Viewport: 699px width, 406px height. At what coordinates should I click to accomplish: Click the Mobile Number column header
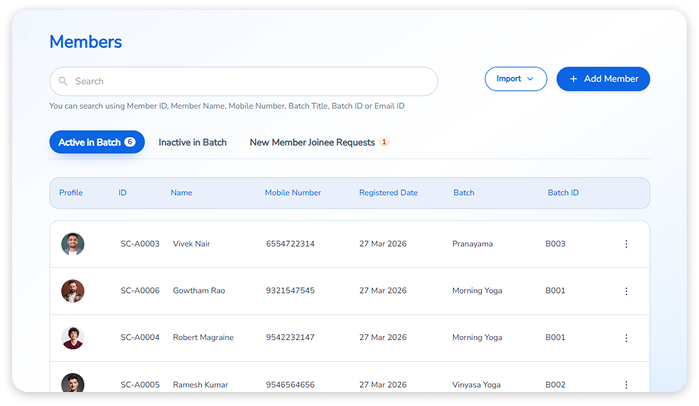click(293, 193)
